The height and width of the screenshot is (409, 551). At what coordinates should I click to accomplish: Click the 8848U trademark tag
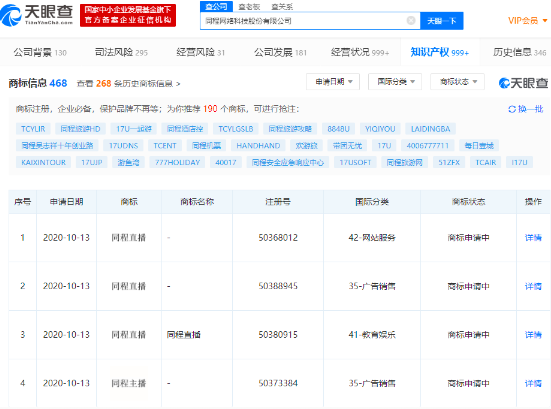338,129
